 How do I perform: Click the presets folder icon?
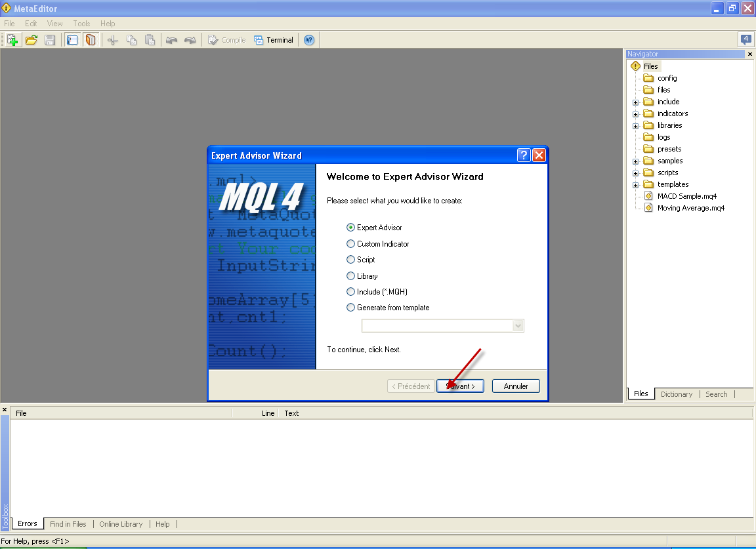[x=648, y=149]
